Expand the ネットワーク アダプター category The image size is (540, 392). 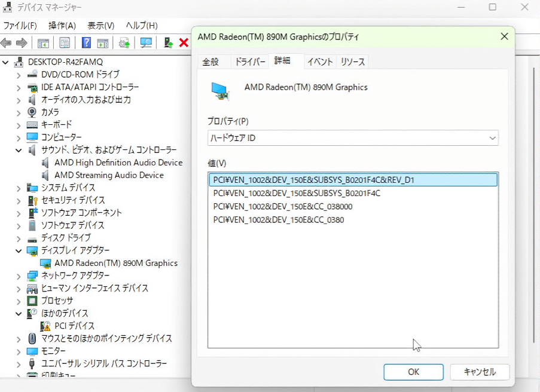click(19, 276)
